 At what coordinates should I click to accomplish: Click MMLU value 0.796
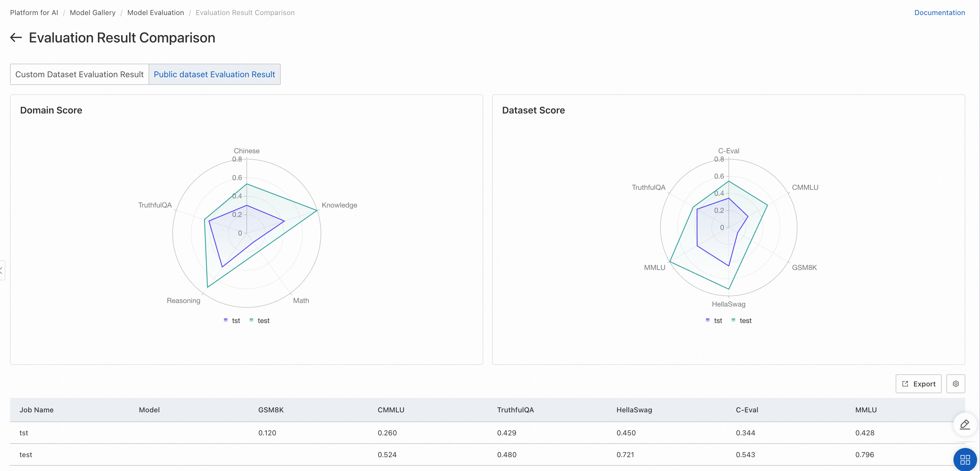click(864, 454)
